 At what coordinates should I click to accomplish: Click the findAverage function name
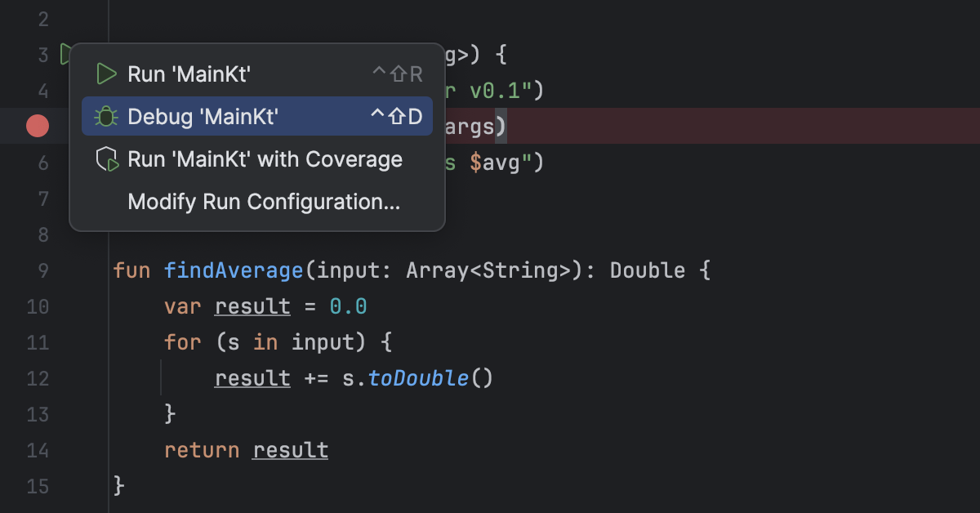[x=234, y=270]
